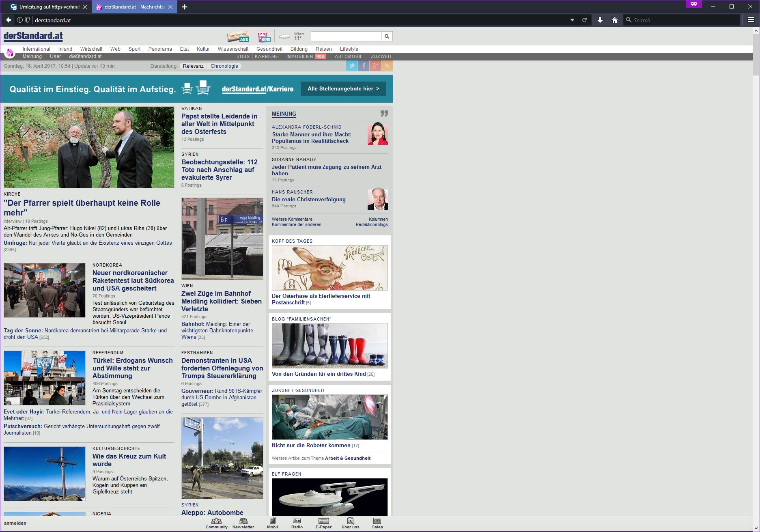Open Newsletter in the bottom bar
Viewport: 760px width, 532px height.
[x=243, y=523]
